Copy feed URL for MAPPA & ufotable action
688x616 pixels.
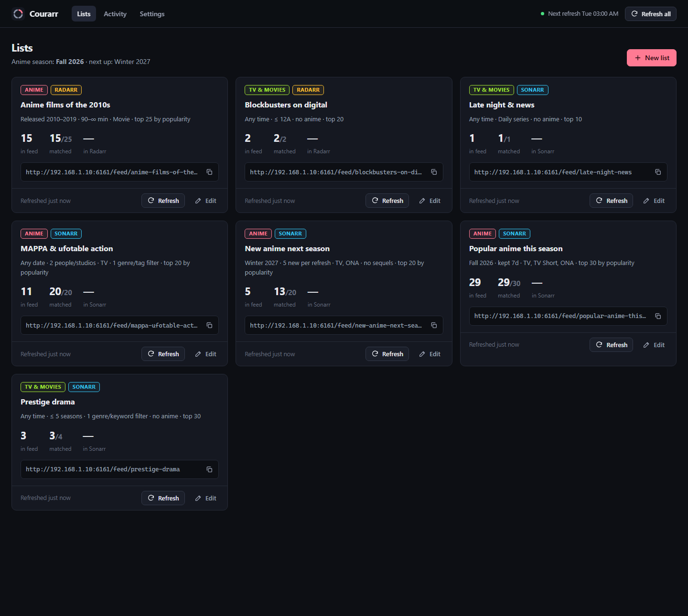(x=209, y=325)
